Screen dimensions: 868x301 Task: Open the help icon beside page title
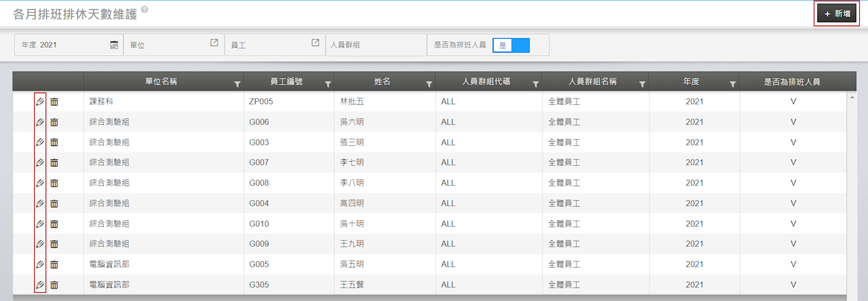click(144, 9)
